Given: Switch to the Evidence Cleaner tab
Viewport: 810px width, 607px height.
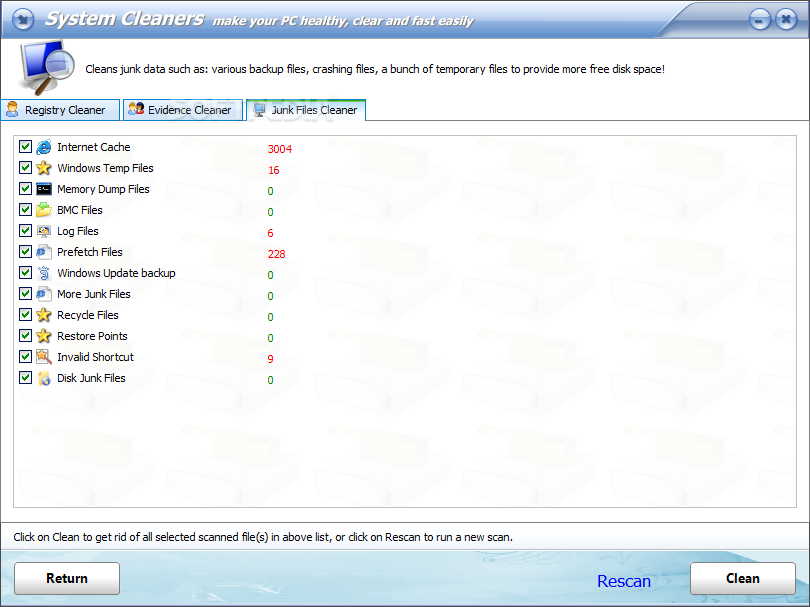Looking at the screenshot, I should click(183, 110).
